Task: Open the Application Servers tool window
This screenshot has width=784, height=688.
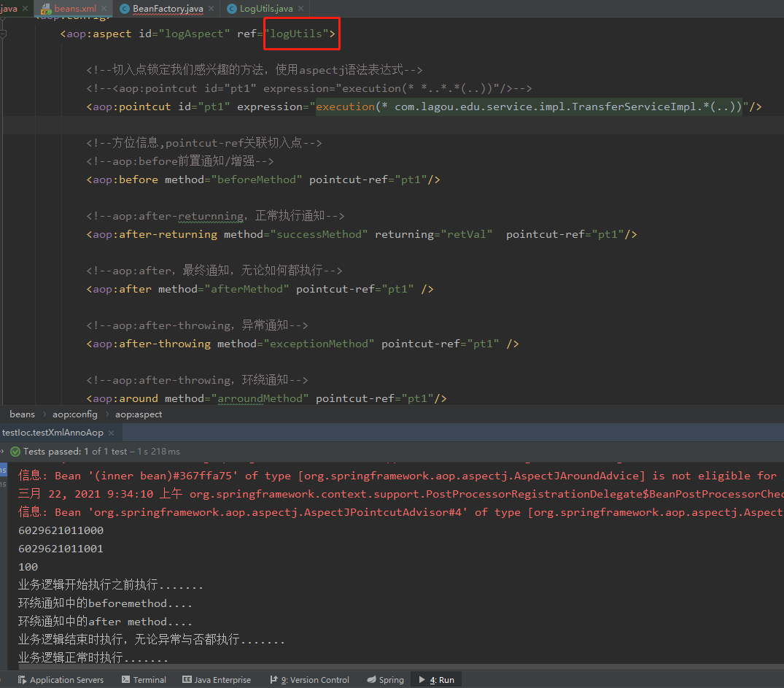Action: point(61,680)
